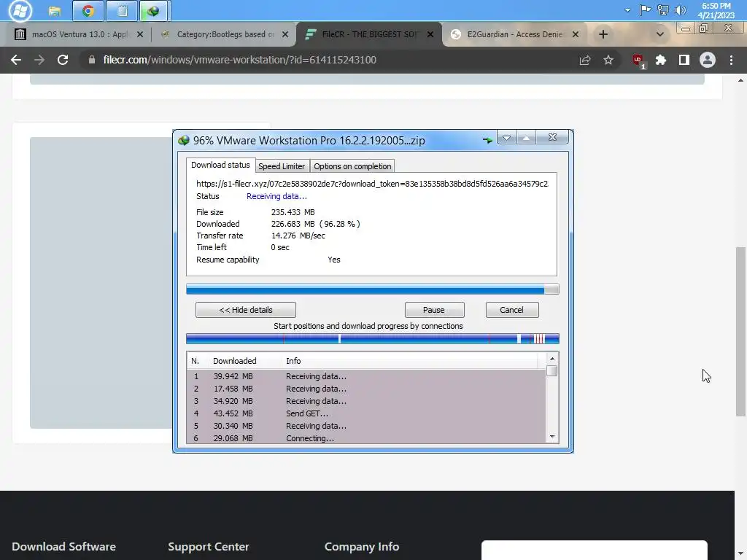Share this page icon
The width and height of the screenshot is (747, 560).
pos(585,60)
